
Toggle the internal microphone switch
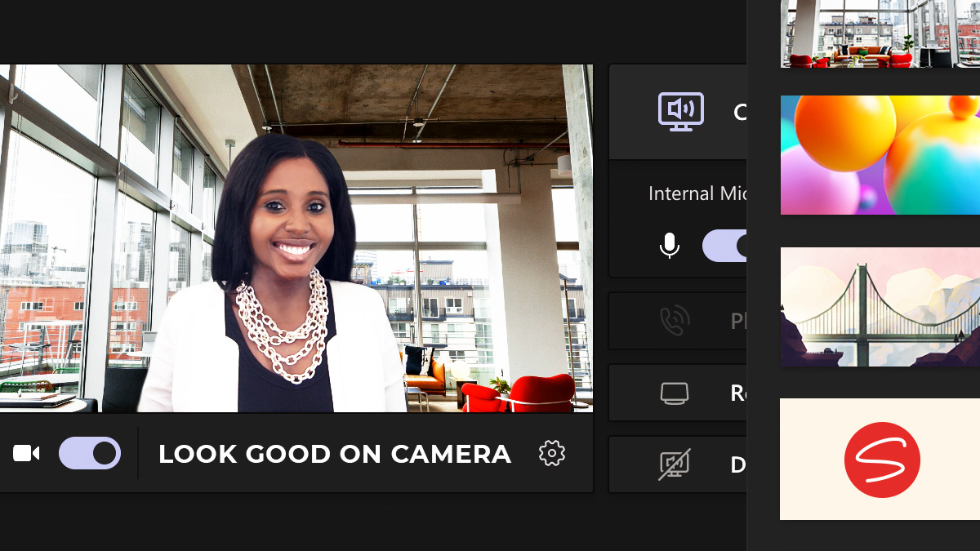(724, 246)
